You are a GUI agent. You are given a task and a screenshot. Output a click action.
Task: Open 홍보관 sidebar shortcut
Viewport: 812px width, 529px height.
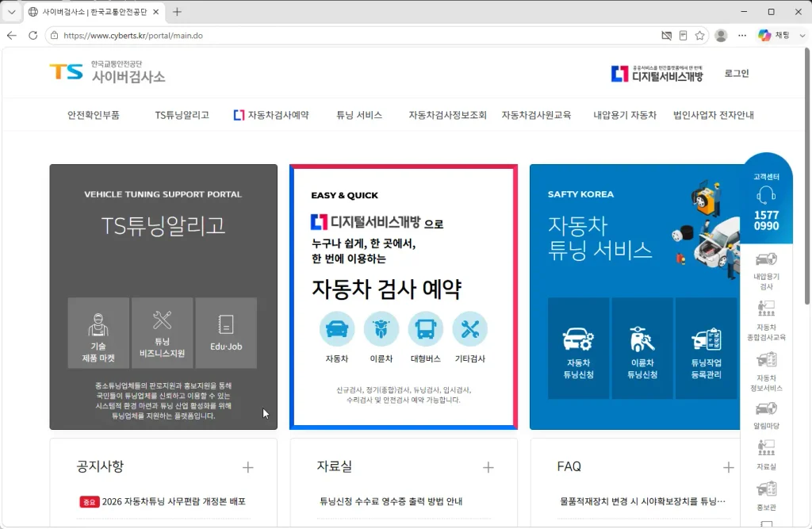[x=766, y=496]
